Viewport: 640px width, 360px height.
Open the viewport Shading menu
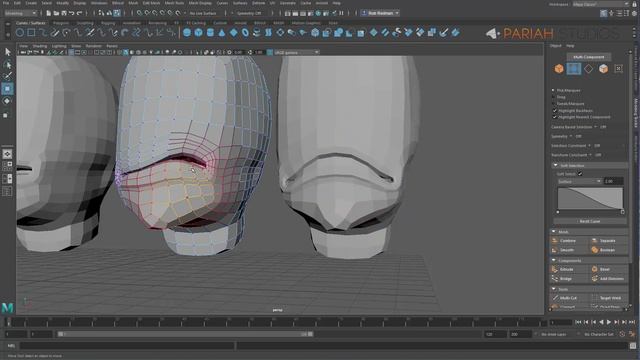pyautogui.click(x=40, y=46)
